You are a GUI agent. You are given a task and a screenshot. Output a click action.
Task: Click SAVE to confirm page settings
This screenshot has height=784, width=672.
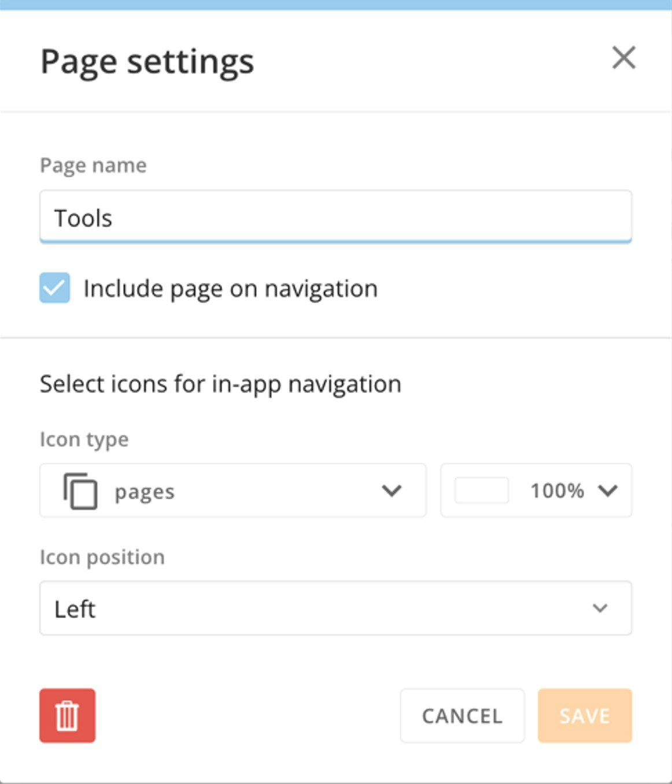(585, 715)
